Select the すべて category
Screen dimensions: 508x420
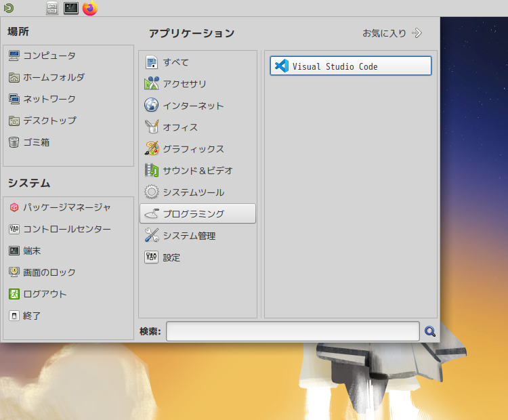click(198, 62)
